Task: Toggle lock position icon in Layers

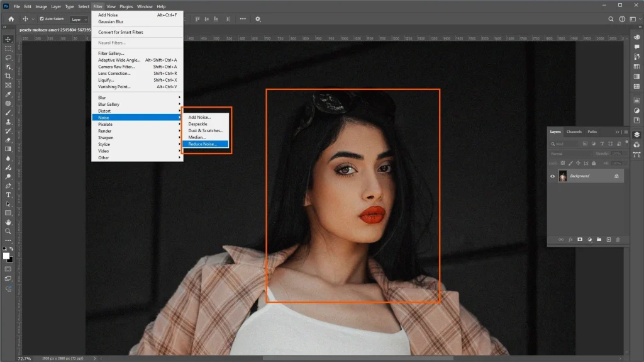Action: (x=579, y=163)
